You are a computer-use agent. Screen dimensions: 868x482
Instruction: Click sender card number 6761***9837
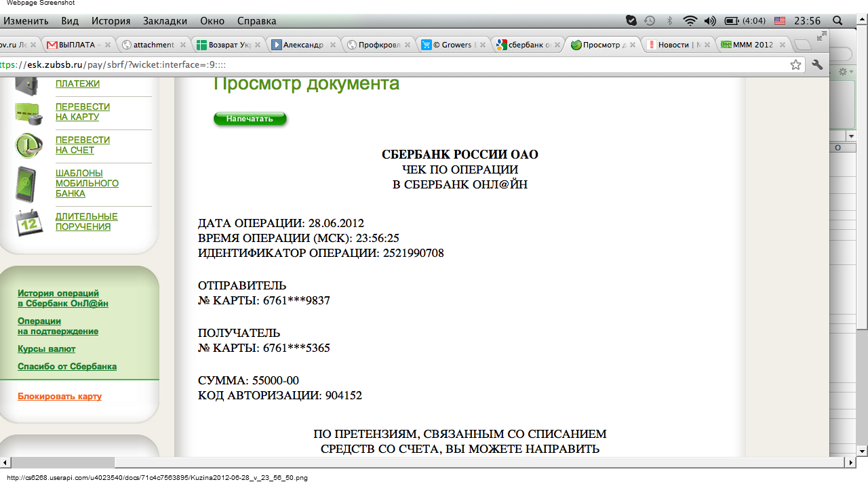pos(296,300)
